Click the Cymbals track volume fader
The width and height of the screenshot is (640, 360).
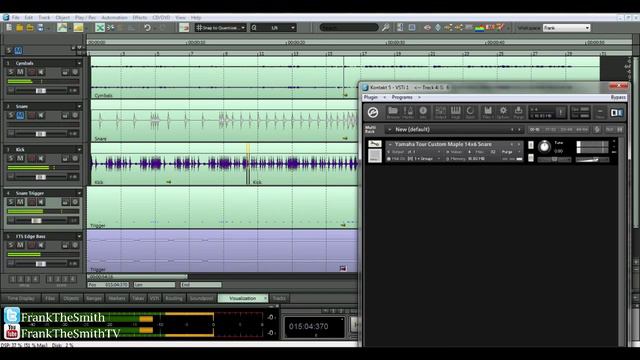(40, 91)
